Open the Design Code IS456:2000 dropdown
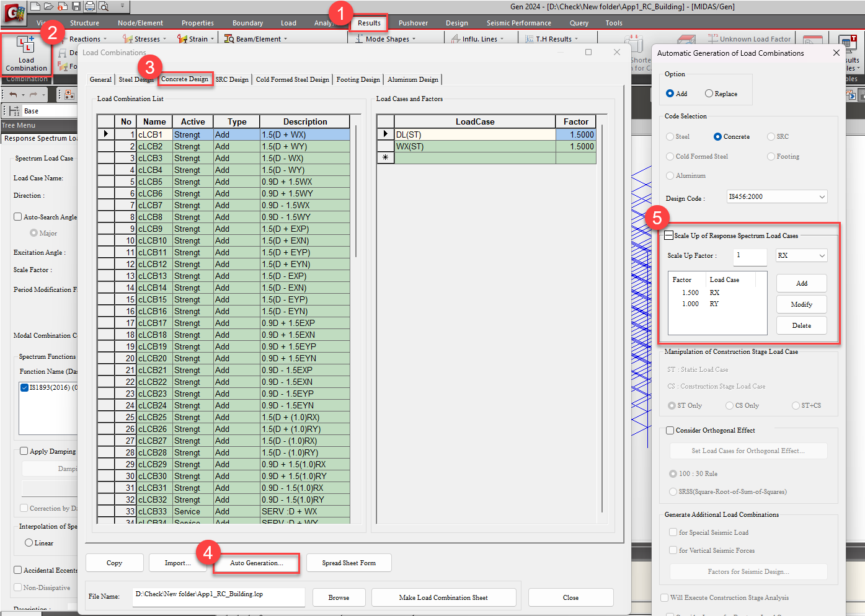This screenshot has height=616, width=865. [x=777, y=197]
